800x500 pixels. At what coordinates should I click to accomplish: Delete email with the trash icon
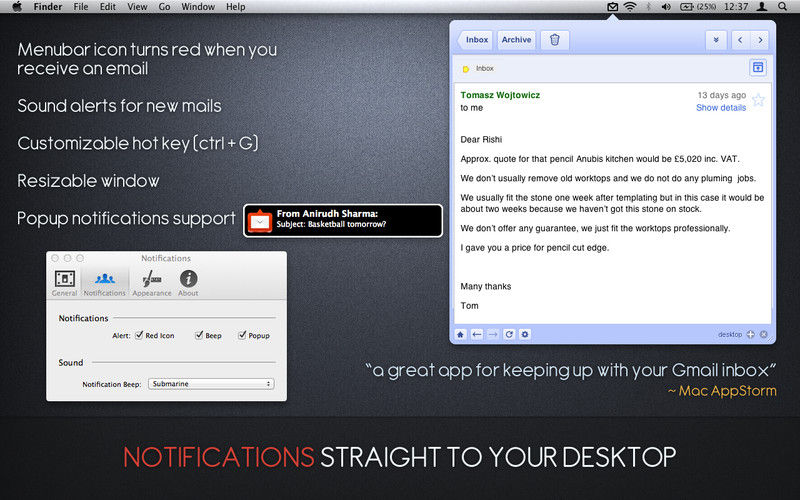[555, 40]
